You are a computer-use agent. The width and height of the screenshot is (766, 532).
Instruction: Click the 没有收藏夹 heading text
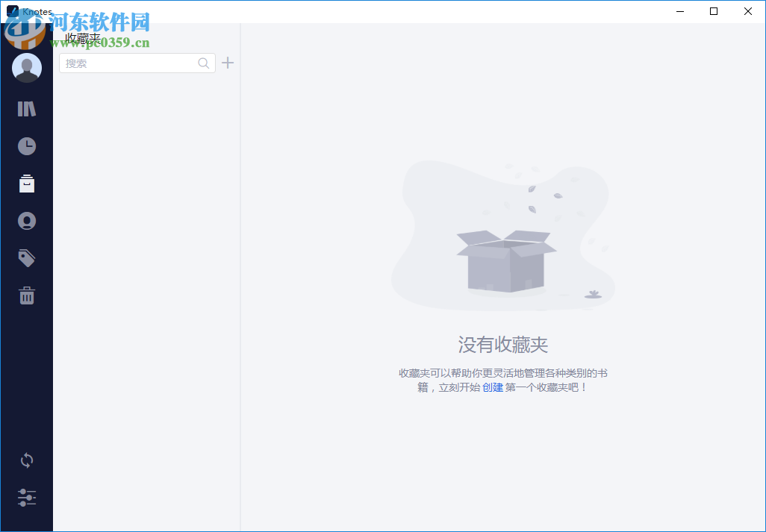coord(502,345)
